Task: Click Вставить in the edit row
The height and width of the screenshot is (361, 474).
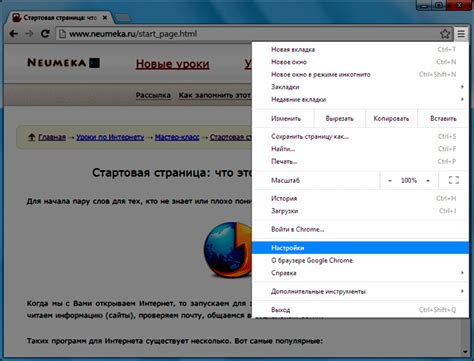Action: click(443, 119)
